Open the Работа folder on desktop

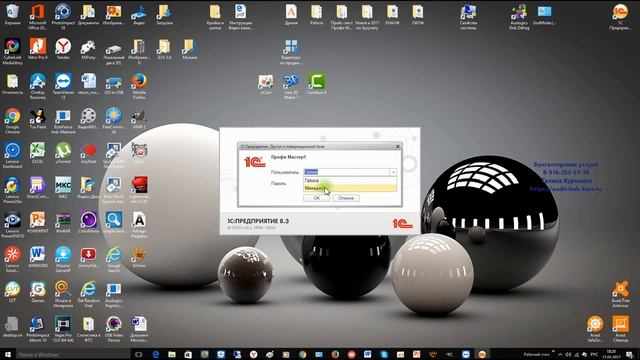pos(317,14)
